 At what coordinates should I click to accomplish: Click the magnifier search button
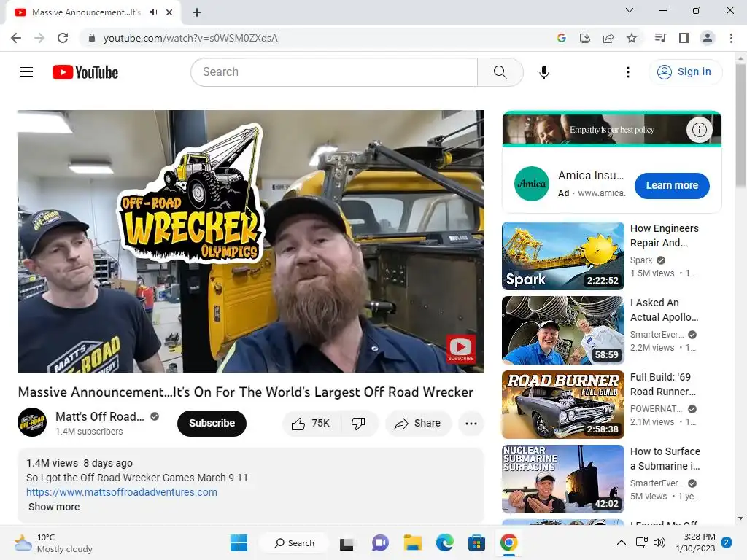[x=500, y=72]
